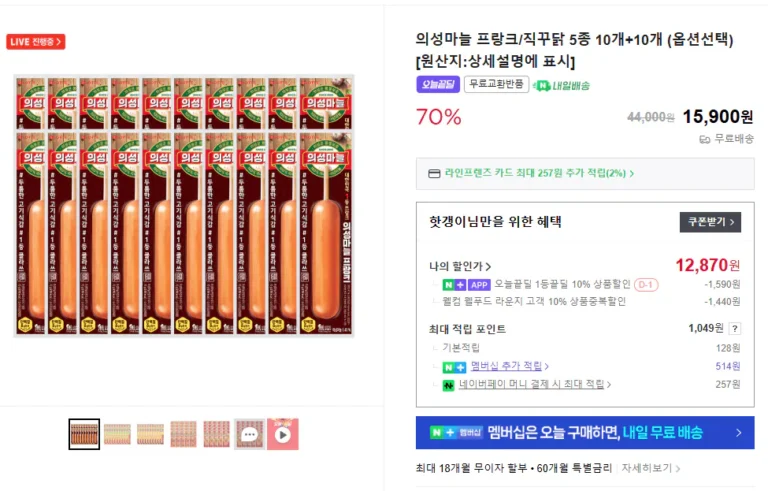Open the review speech-bubble thumbnail
This screenshot has width=768, height=491.
coord(250,434)
